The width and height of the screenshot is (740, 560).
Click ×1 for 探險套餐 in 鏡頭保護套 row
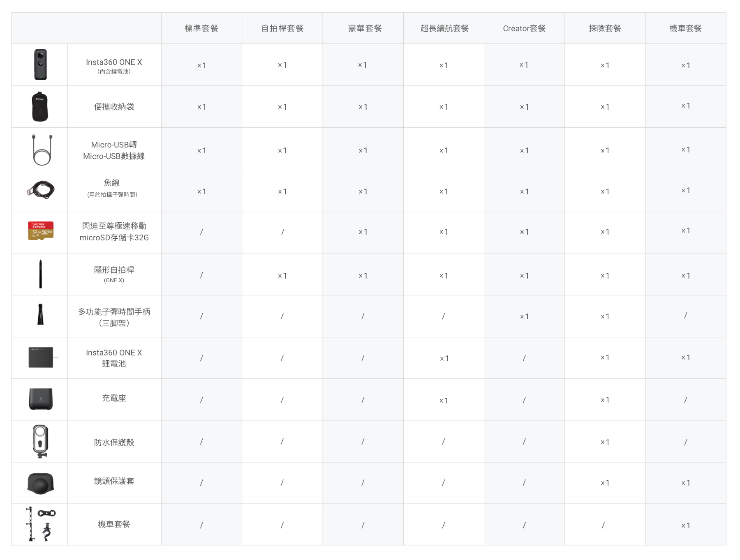click(x=605, y=483)
